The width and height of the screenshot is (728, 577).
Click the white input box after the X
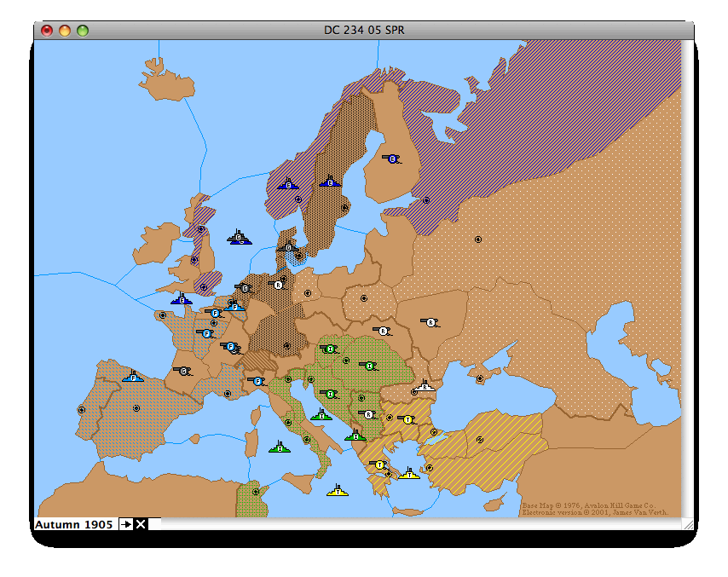(154, 524)
